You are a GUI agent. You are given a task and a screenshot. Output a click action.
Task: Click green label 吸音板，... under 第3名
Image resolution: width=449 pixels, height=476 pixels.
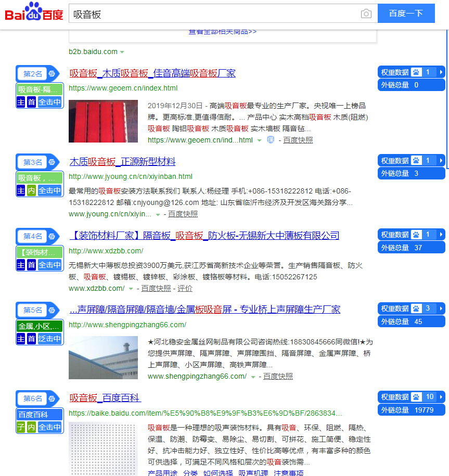pyautogui.click(x=40, y=178)
